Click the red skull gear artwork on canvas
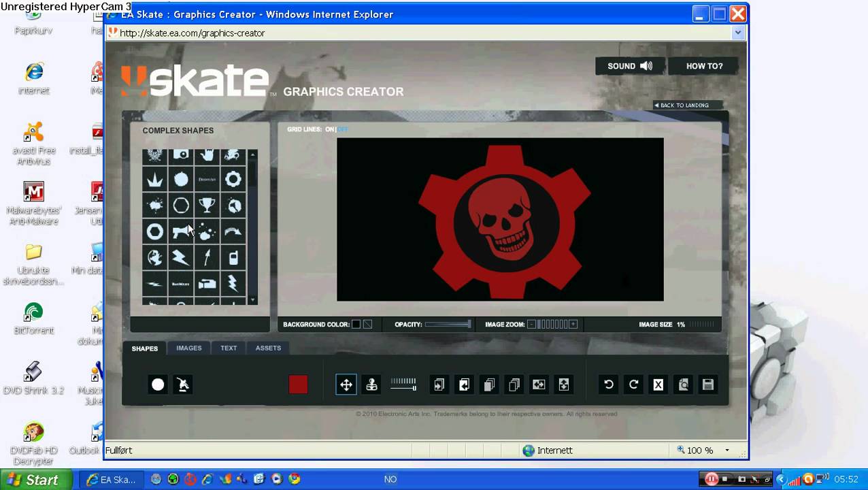Image resolution: width=868 pixels, height=490 pixels. [x=504, y=220]
